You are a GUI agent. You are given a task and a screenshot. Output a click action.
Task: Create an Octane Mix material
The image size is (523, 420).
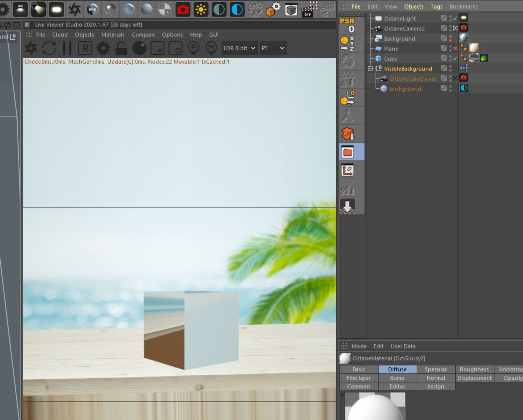click(x=92, y=10)
